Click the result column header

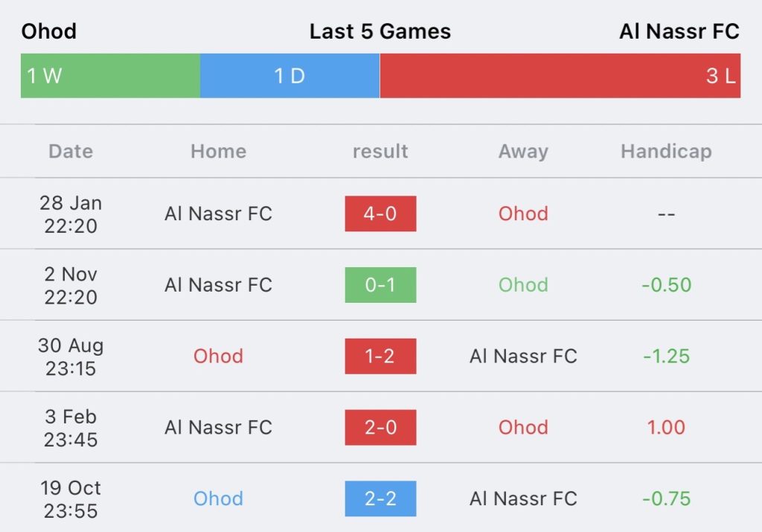click(380, 152)
